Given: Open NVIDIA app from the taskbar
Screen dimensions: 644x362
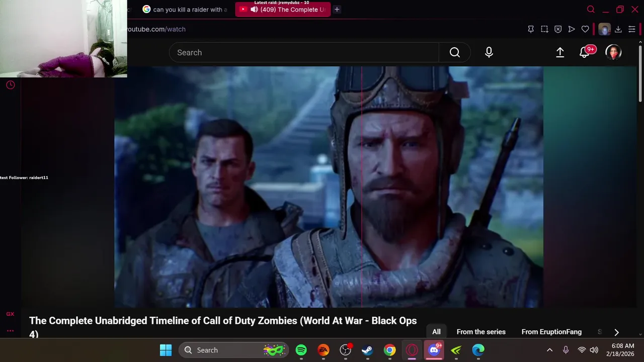Looking at the screenshot, I should [x=456, y=350].
